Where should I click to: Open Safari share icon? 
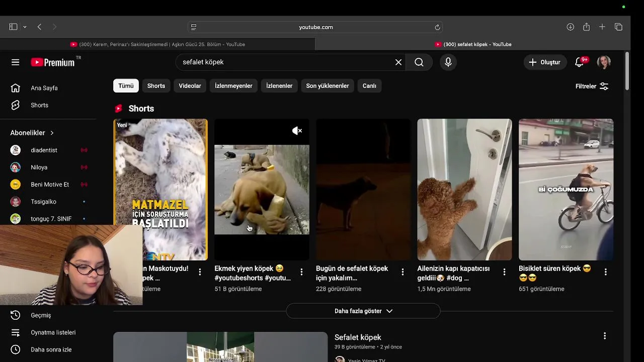coord(586,27)
